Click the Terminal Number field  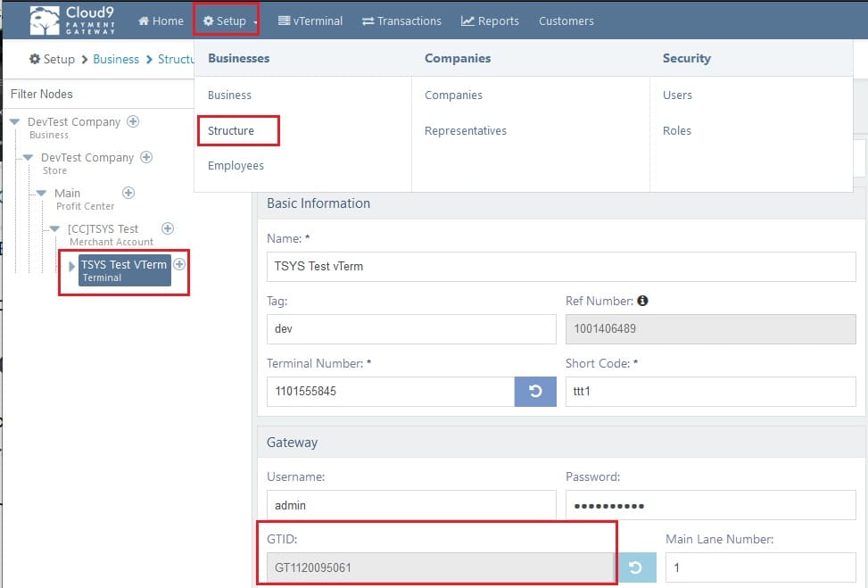[390, 392]
